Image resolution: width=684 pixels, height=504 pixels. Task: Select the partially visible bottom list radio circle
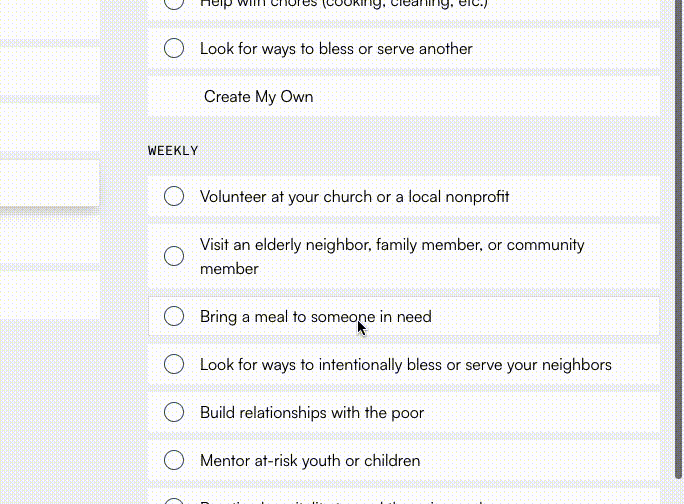174,500
